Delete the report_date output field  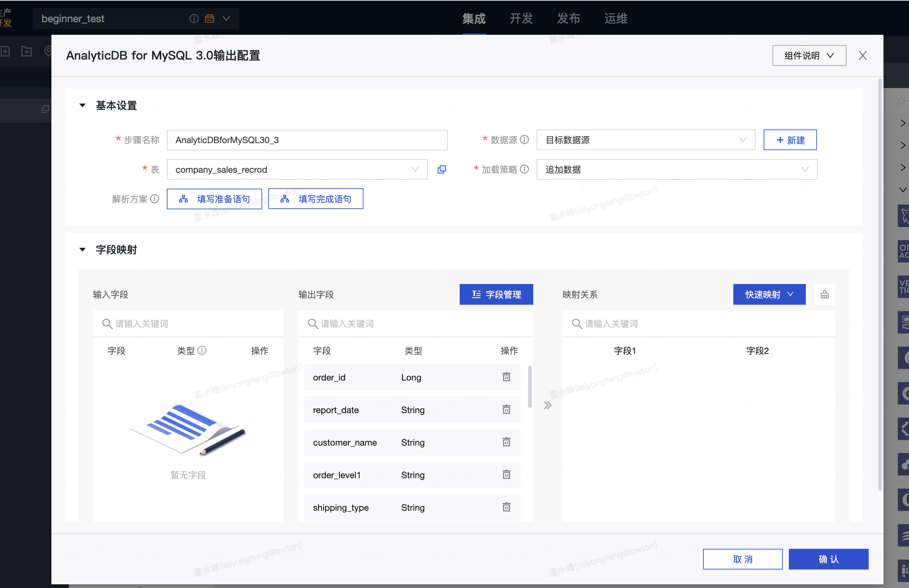[x=506, y=410]
